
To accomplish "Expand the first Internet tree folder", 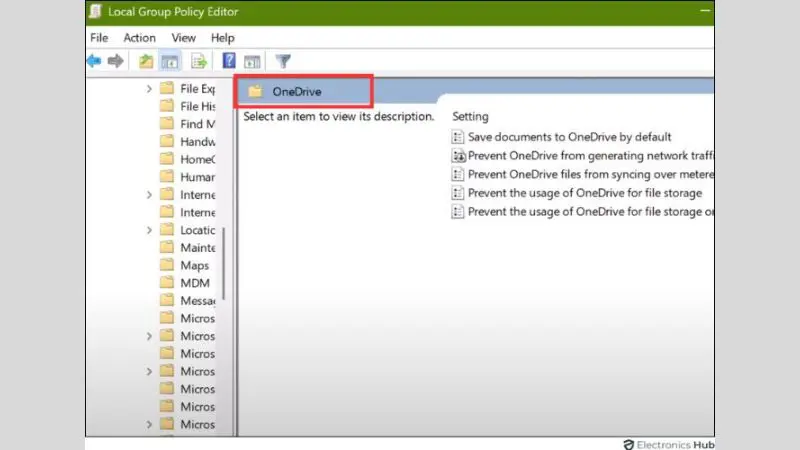I will click(x=149, y=195).
